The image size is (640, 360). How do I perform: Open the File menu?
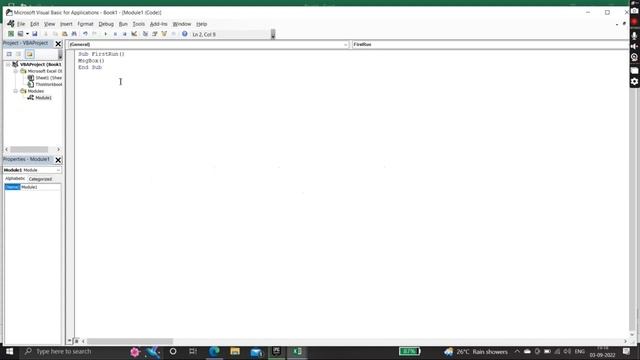coord(21,24)
